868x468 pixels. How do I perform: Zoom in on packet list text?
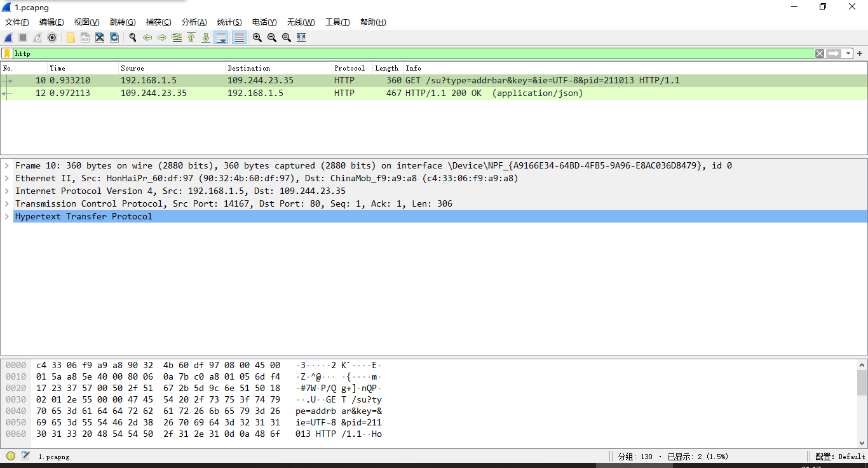coord(257,38)
